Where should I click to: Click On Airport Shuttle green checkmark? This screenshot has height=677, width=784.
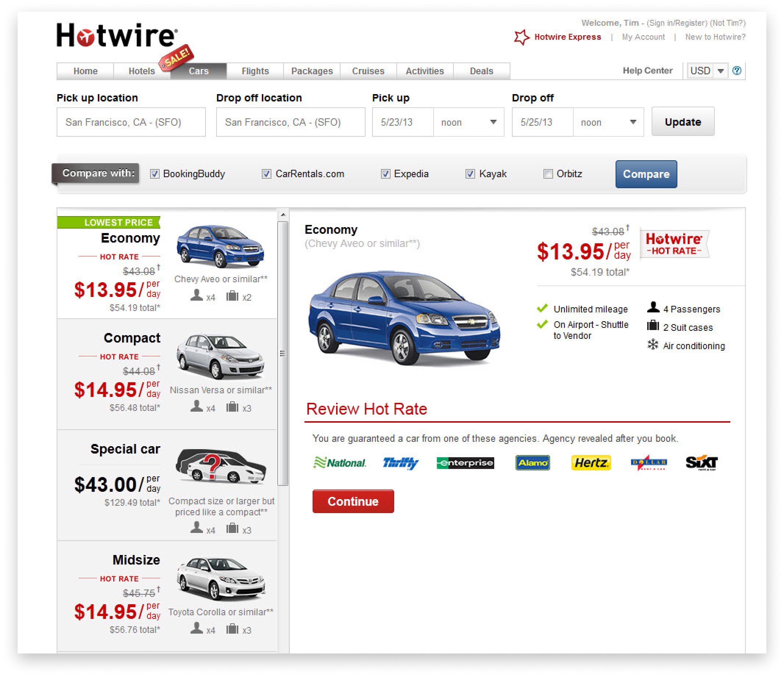(542, 324)
